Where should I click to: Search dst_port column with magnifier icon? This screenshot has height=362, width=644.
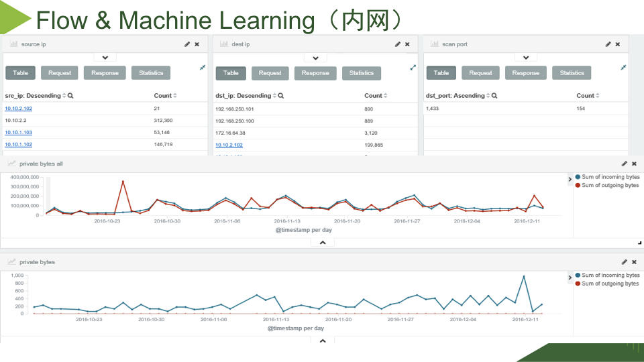click(x=494, y=96)
